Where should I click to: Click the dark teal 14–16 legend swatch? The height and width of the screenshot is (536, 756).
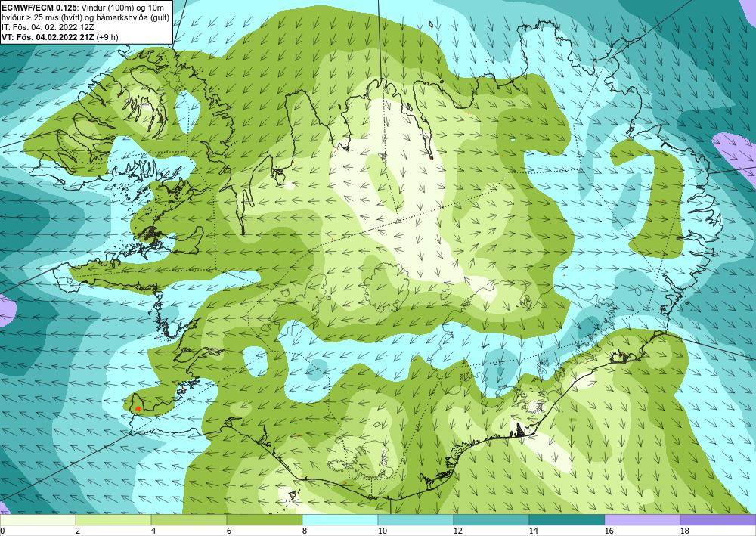pos(567,520)
